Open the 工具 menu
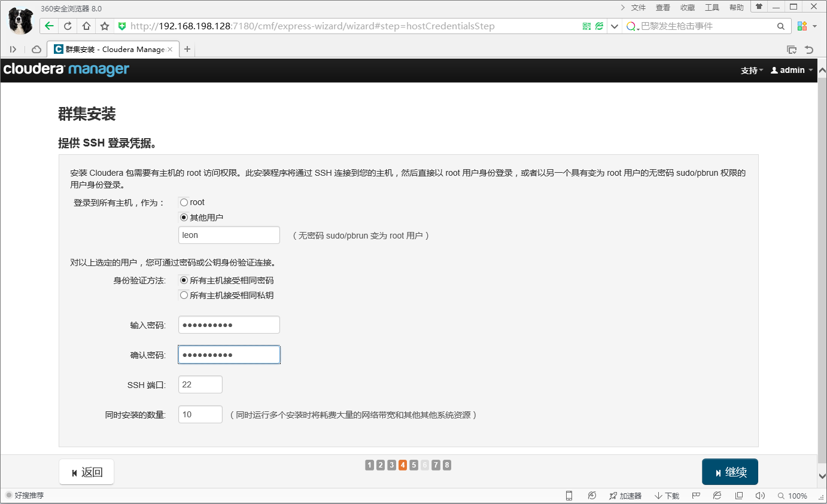 (712, 8)
